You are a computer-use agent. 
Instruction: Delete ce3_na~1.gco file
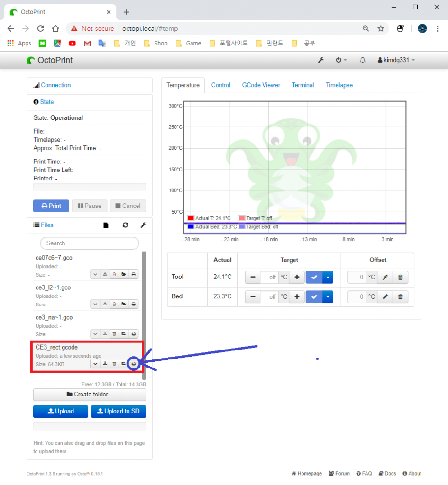pos(114,334)
